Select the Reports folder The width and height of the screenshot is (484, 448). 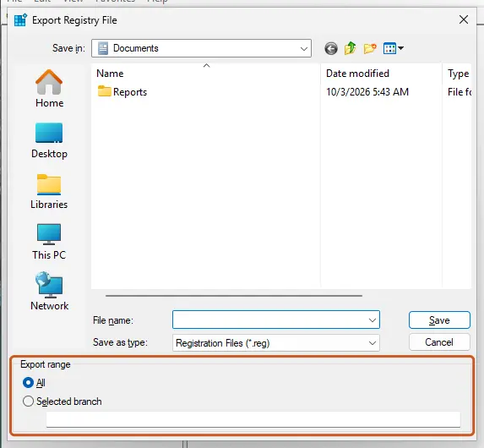pyautogui.click(x=122, y=92)
